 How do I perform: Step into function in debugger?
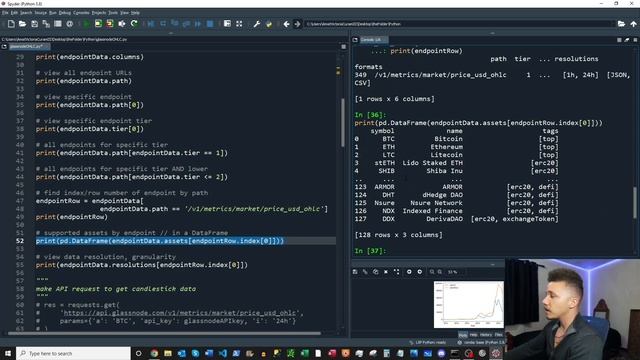(x=175, y=24)
